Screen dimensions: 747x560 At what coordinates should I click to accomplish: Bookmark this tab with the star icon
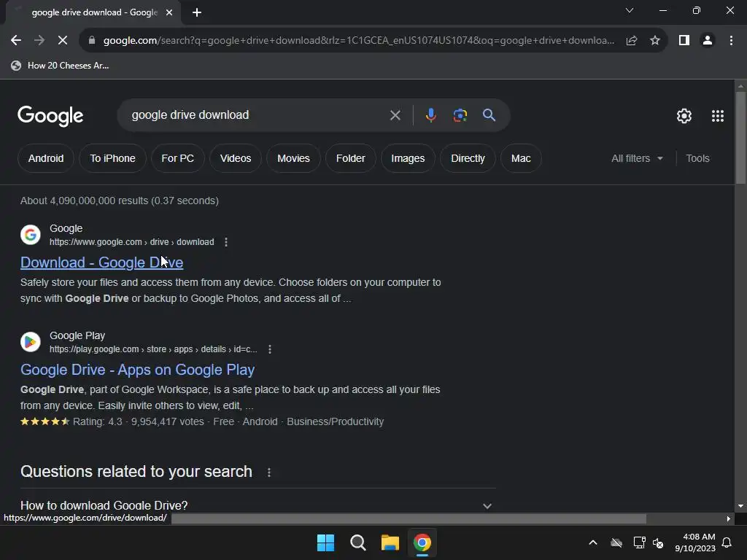[x=655, y=41]
